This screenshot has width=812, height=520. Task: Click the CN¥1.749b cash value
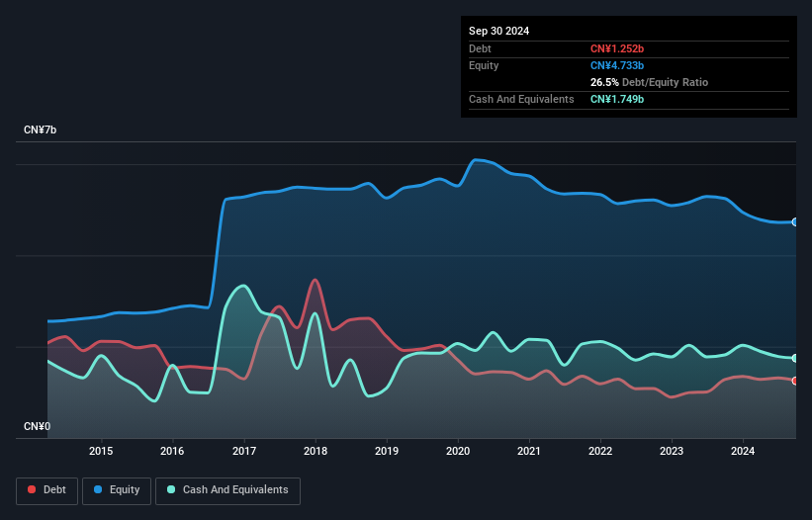coord(617,99)
